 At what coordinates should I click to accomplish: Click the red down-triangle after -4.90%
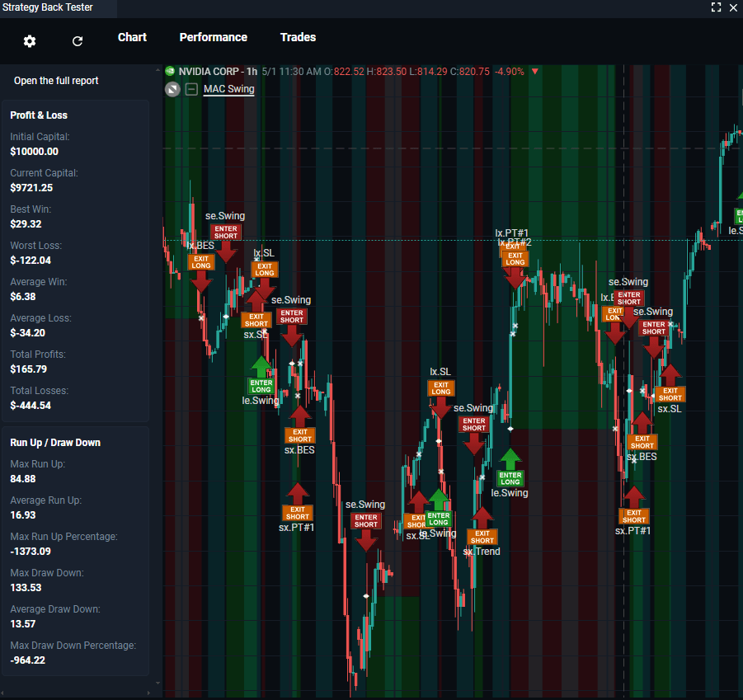pyautogui.click(x=535, y=72)
